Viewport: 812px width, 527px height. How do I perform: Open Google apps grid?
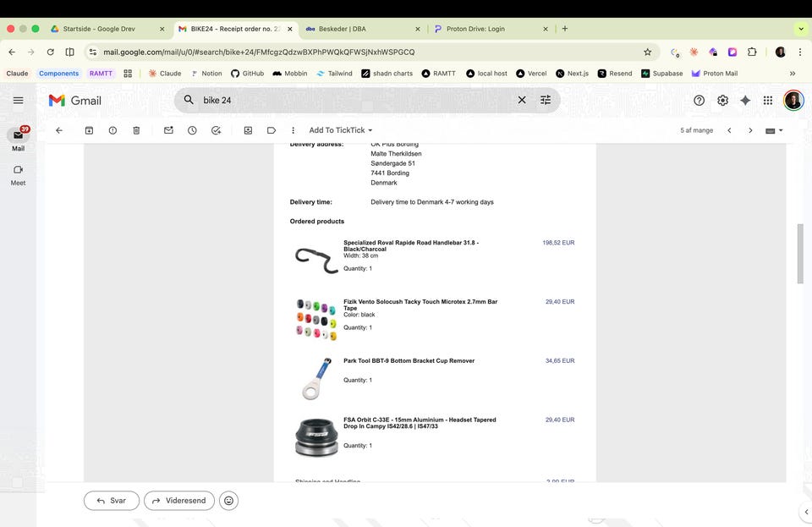click(x=768, y=101)
